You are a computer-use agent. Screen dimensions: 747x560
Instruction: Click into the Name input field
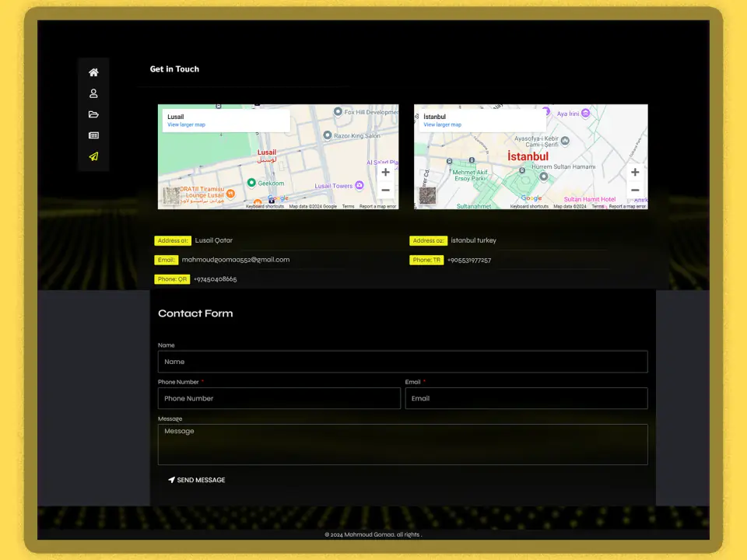tap(402, 362)
